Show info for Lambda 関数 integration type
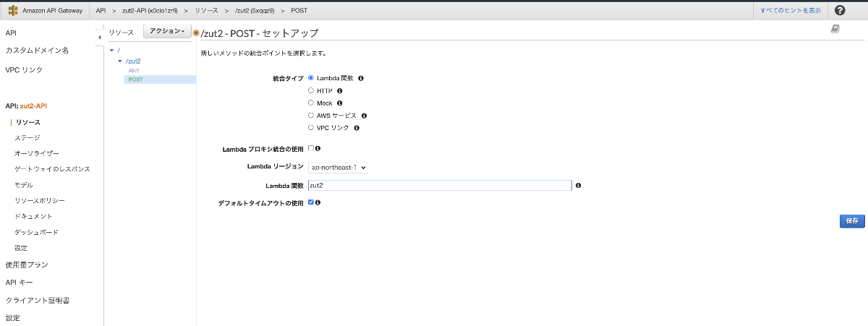 [360, 78]
